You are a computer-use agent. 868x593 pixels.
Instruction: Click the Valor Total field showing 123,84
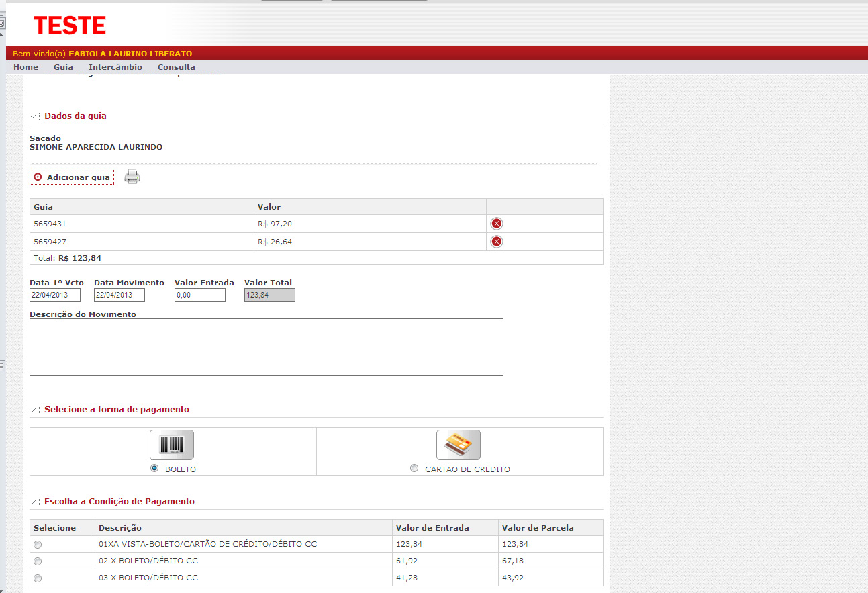point(270,295)
